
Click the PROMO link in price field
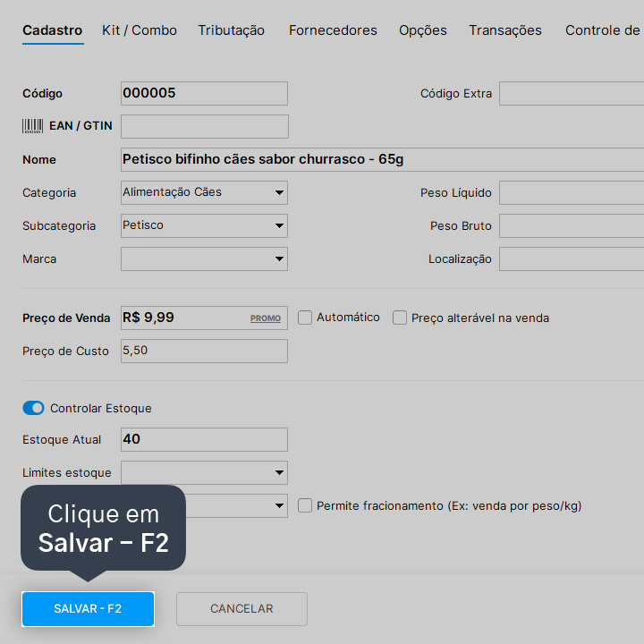pos(266,318)
